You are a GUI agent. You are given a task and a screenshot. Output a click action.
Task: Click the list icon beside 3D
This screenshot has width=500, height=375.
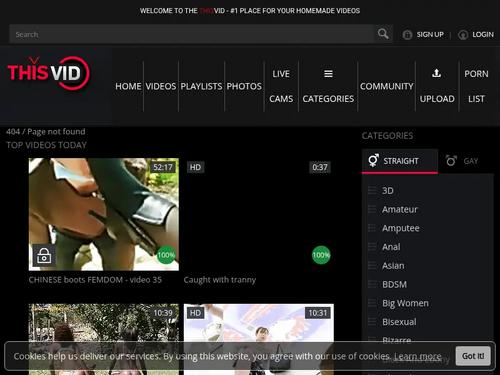click(x=372, y=190)
